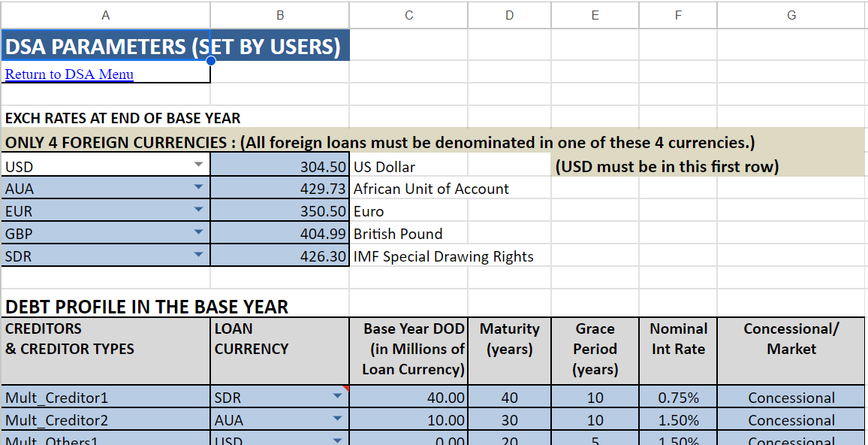Open Mult_Creditor2 loan currency dropdown
The width and height of the screenshot is (868, 445).
pyautogui.click(x=337, y=419)
